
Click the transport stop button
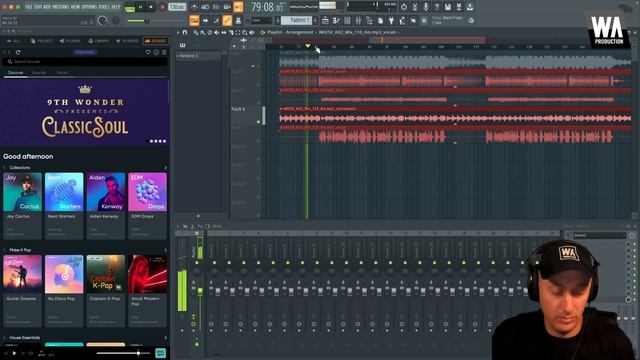coord(151,7)
